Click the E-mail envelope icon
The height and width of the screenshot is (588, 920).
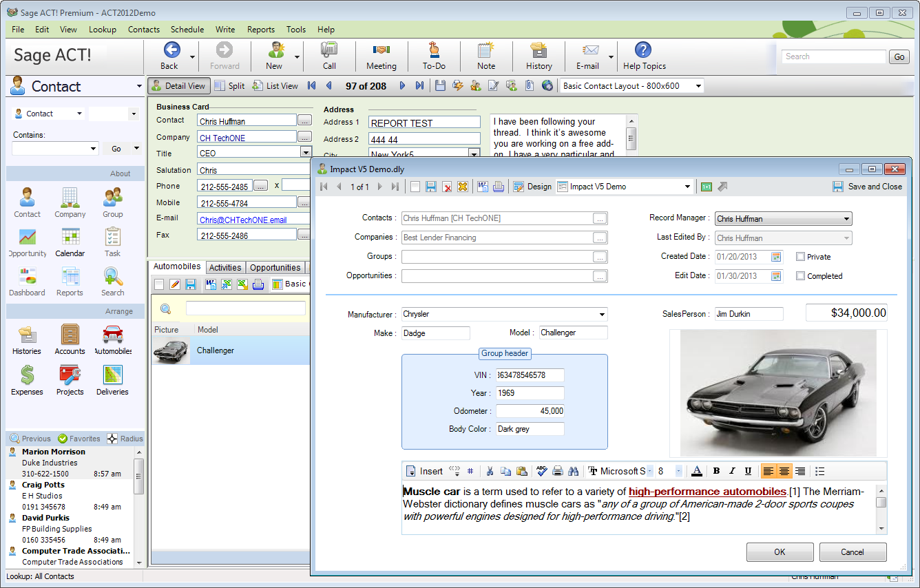590,50
